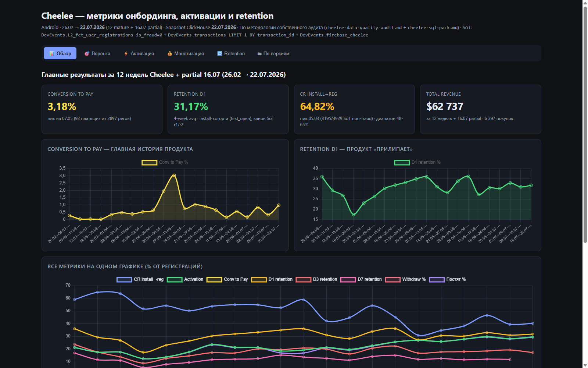Open the Активация tab
588x368 pixels.
pos(139,53)
